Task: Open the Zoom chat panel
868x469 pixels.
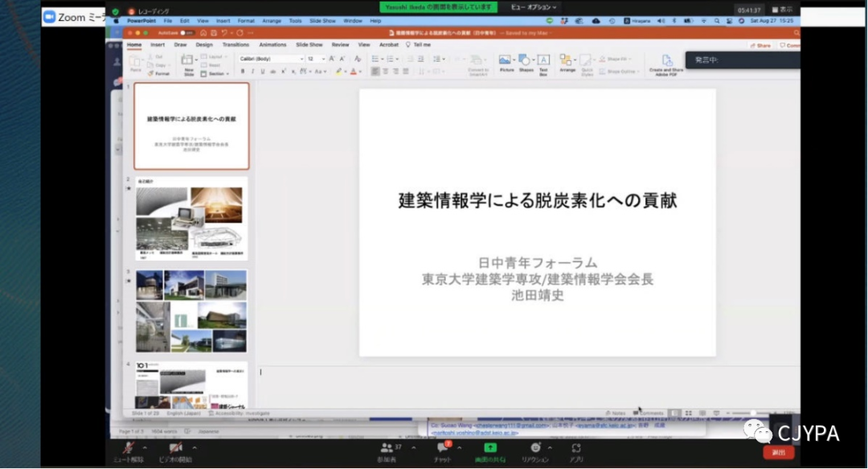Action: [x=442, y=452]
